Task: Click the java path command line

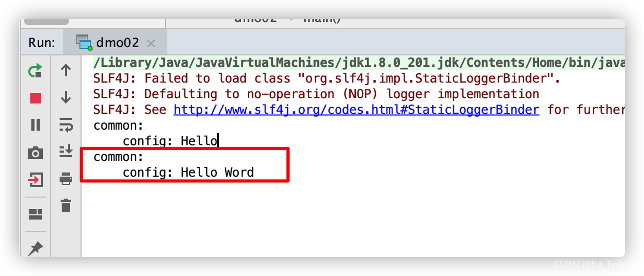Action: (359, 63)
